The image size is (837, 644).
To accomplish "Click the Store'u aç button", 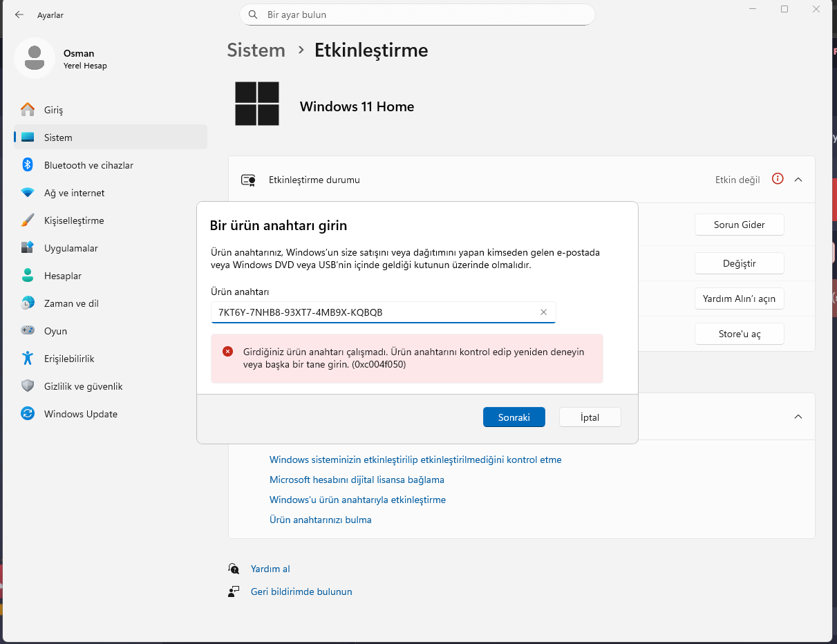I will tap(740, 334).
